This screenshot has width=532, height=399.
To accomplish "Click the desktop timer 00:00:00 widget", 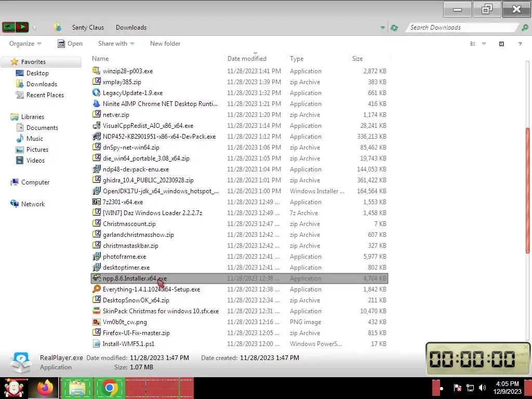I will (478, 359).
